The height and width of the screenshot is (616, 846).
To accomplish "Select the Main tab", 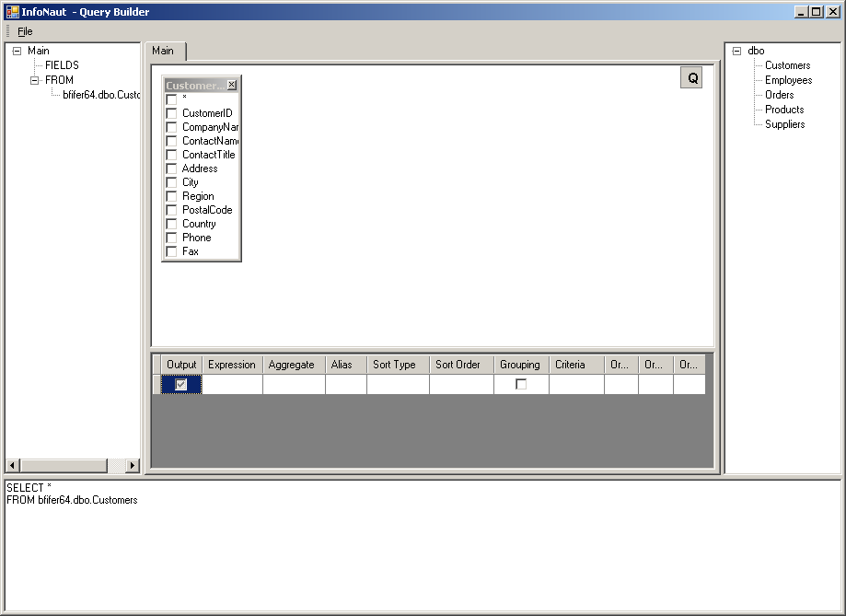I will click(163, 52).
